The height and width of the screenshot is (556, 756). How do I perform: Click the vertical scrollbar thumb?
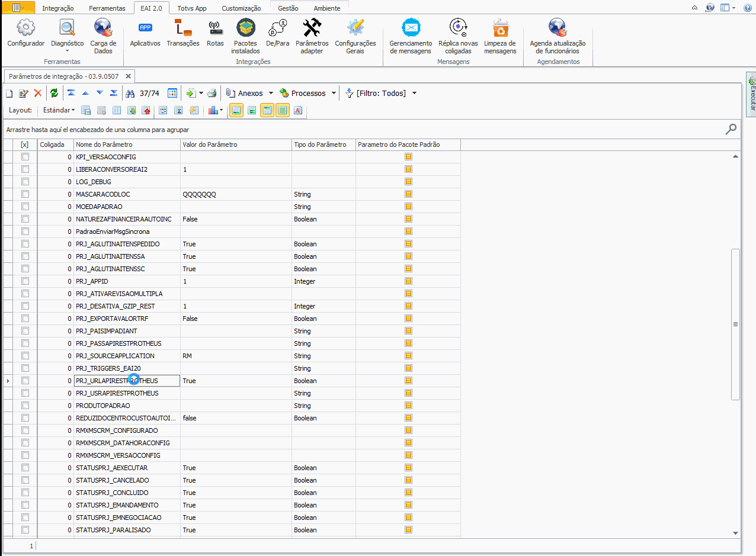[735, 324]
